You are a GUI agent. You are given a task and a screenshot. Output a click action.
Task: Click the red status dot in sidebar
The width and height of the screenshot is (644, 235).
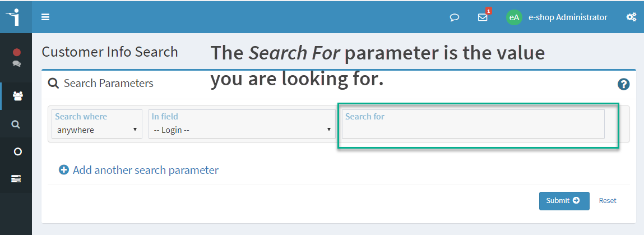click(17, 52)
